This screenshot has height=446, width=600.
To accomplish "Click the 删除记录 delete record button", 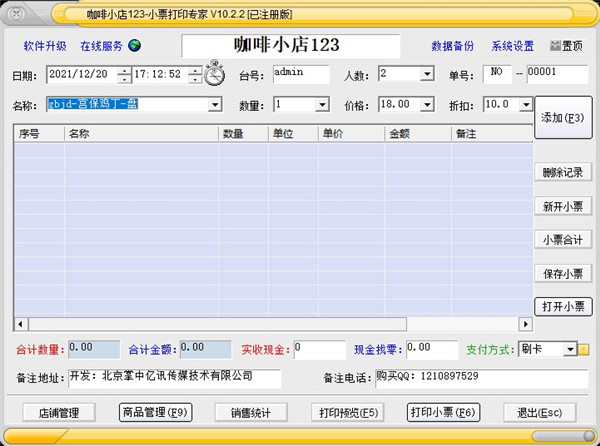I will (x=563, y=173).
